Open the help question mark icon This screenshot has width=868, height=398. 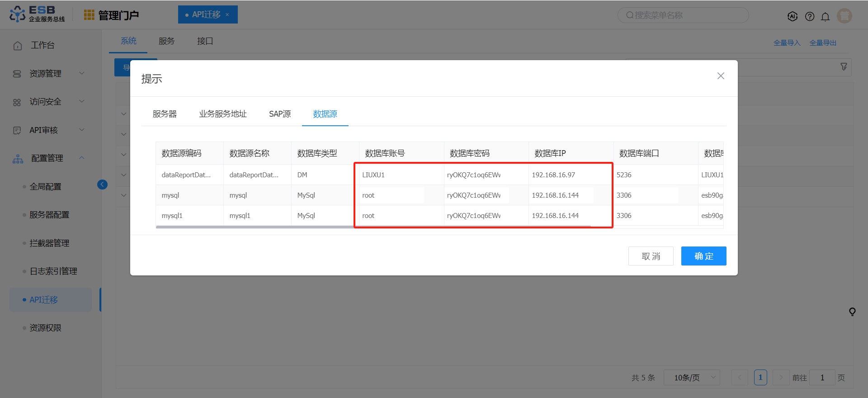click(x=810, y=16)
